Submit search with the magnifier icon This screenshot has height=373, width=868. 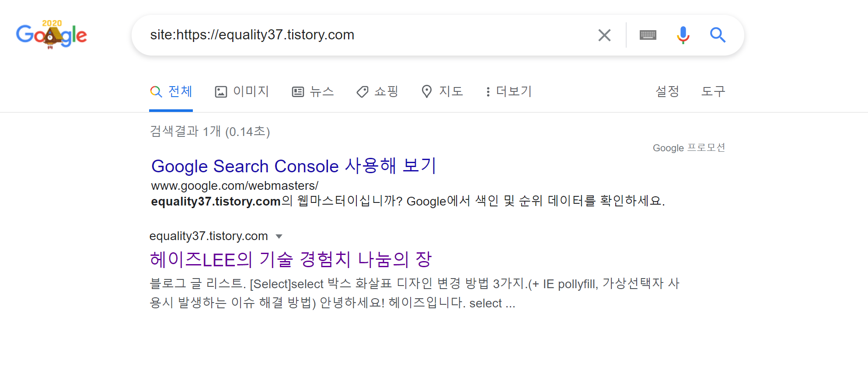click(x=718, y=35)
